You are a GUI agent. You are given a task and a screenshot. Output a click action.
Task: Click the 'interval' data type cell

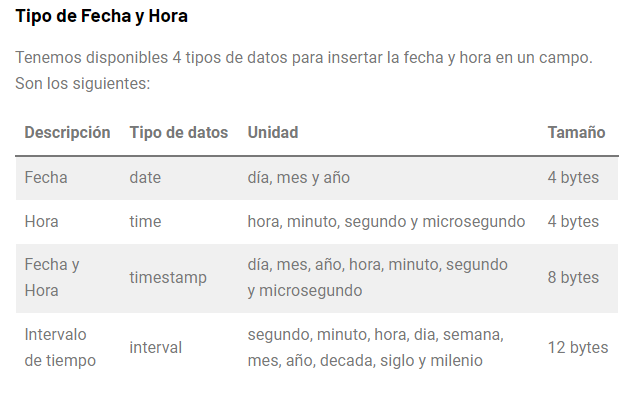pos(155,348)
